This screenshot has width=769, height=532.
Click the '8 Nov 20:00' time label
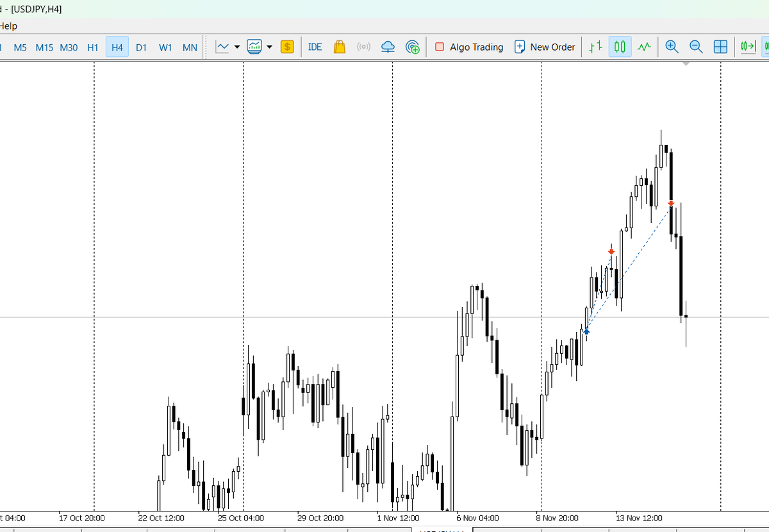[558, 518]
